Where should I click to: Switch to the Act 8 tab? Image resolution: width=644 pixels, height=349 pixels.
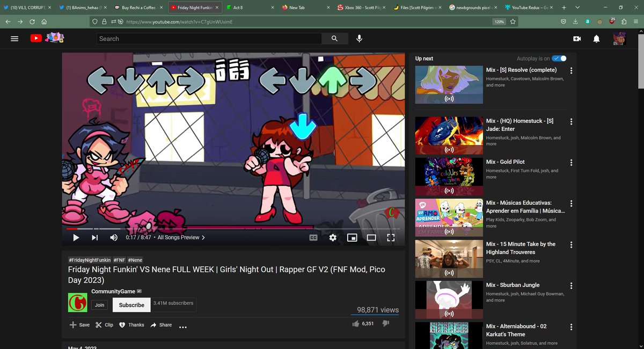250,8
